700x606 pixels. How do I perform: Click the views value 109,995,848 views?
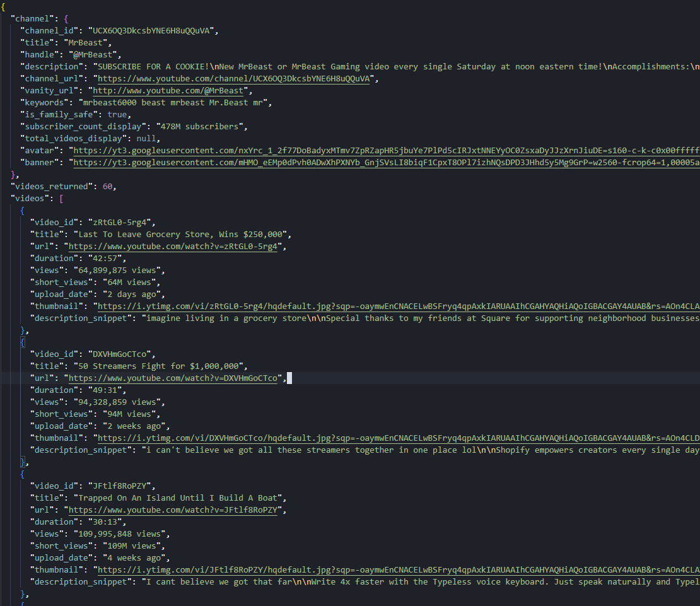click(x=120, y=533)
